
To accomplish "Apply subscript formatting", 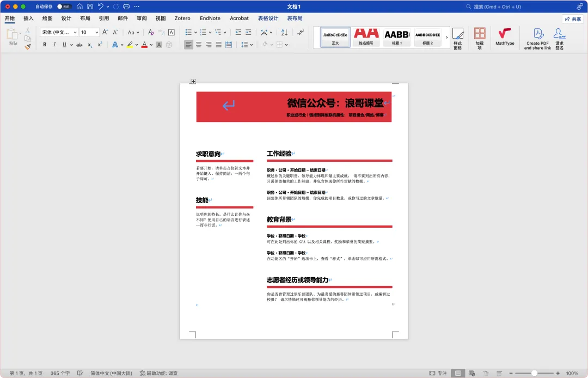I will [90, 45].
